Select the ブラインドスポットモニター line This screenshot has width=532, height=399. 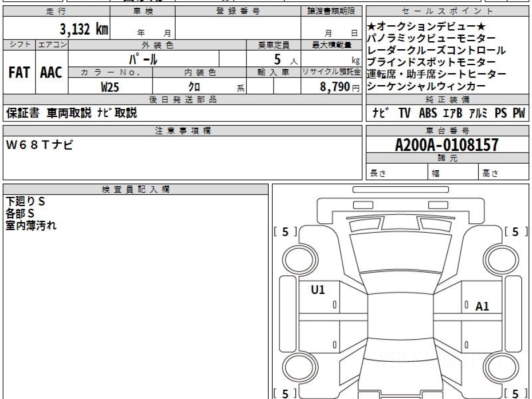[431, 63]
